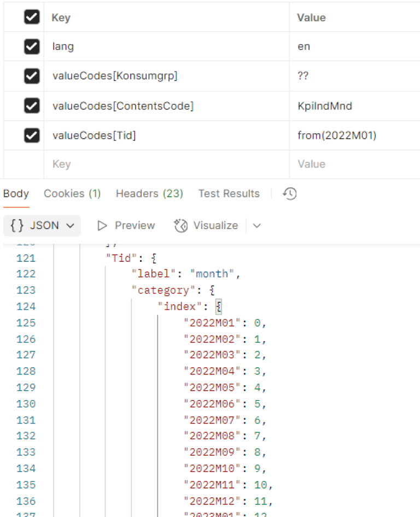Open the response history clock icon
The width and height of the screenshot is (420, 517).
pos(290,193)
